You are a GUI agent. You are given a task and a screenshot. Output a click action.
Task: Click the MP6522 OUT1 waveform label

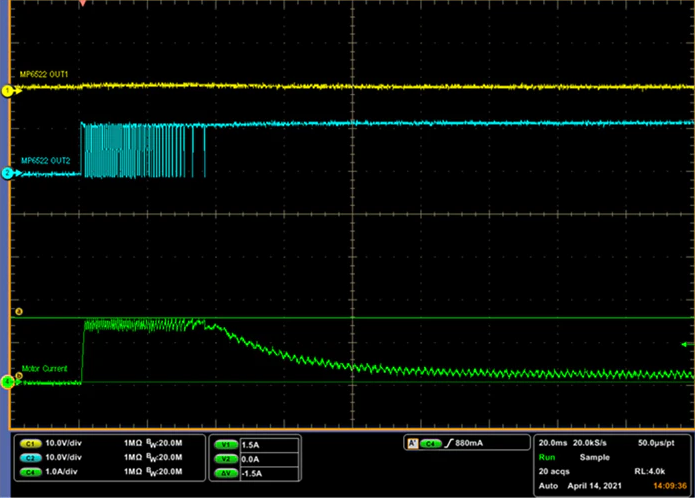click(x=45, y=74)
